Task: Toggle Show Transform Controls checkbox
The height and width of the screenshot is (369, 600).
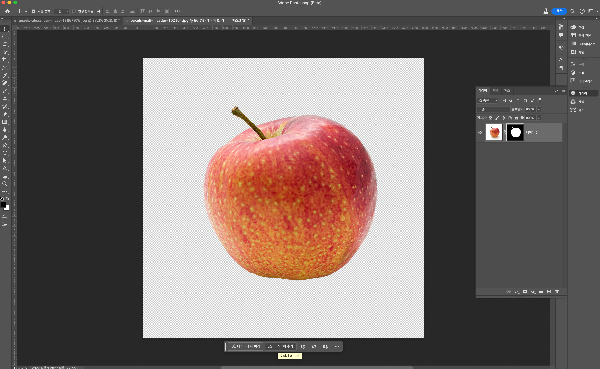Action: [74, 11]
